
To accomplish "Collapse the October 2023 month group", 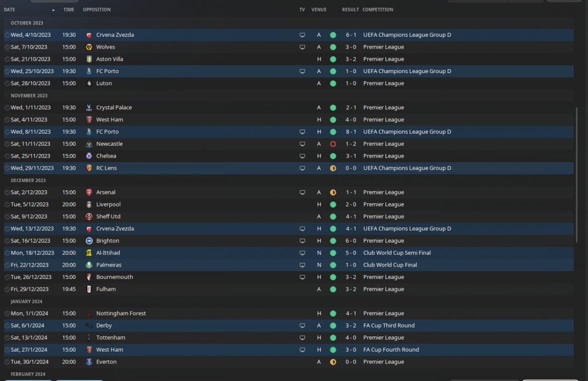I will click(x=27, y=23).
